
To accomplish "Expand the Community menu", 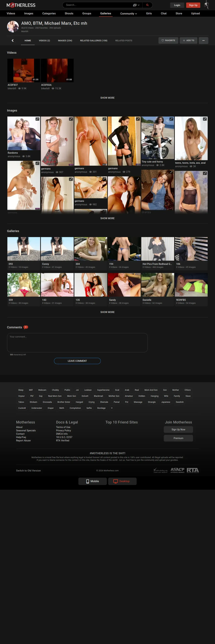I will 129,14.
